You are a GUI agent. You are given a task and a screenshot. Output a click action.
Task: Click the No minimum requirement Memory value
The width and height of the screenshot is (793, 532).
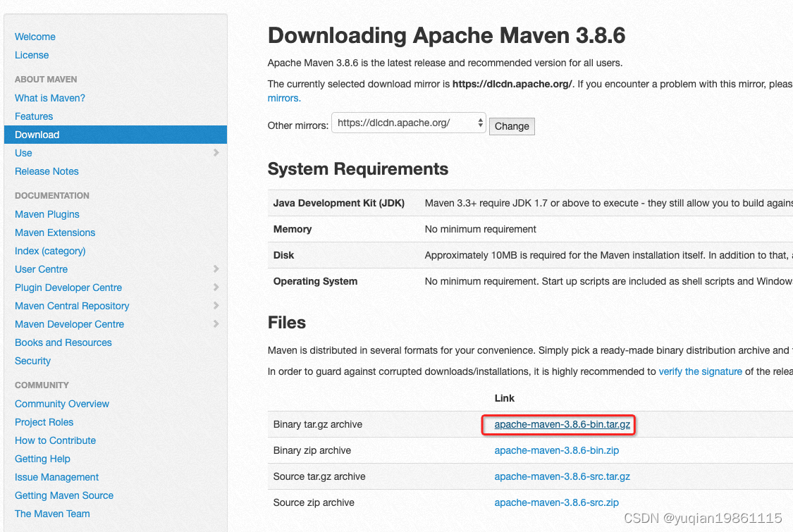coord(481,229)
